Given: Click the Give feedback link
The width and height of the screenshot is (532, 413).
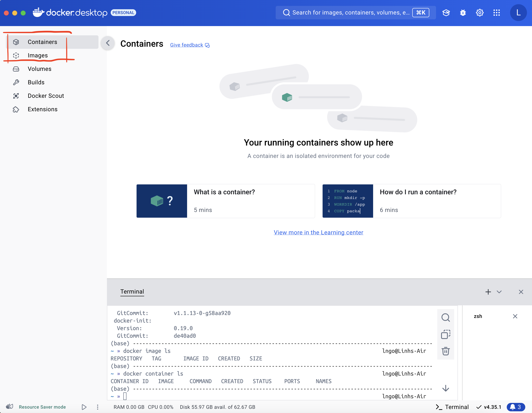Looking at the screenshot, I should point(190,45).
